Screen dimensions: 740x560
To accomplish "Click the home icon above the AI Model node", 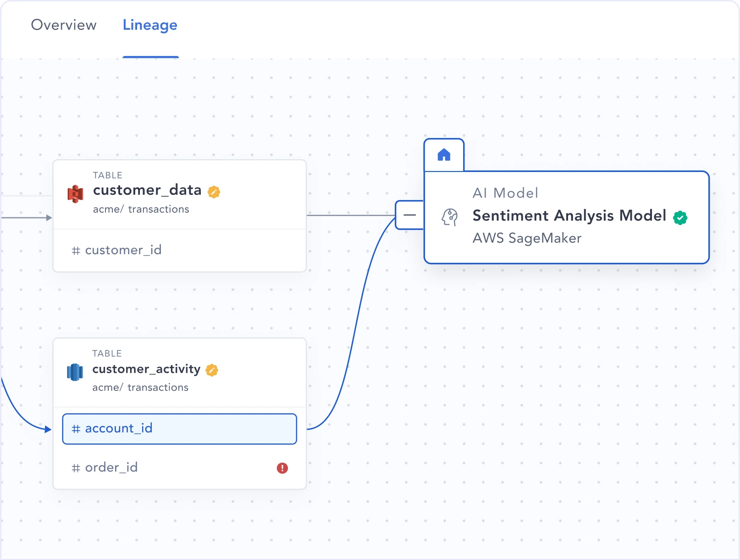I will click(x=444, y=155).
